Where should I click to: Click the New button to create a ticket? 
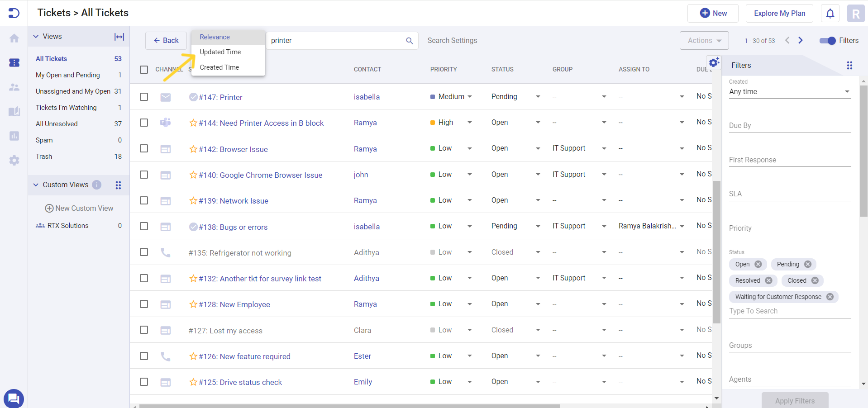point(713,13)
